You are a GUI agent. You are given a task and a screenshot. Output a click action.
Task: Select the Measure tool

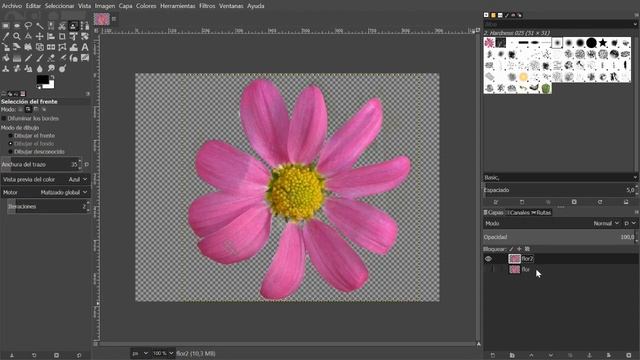pyautogui.click(x=28, y=36)
